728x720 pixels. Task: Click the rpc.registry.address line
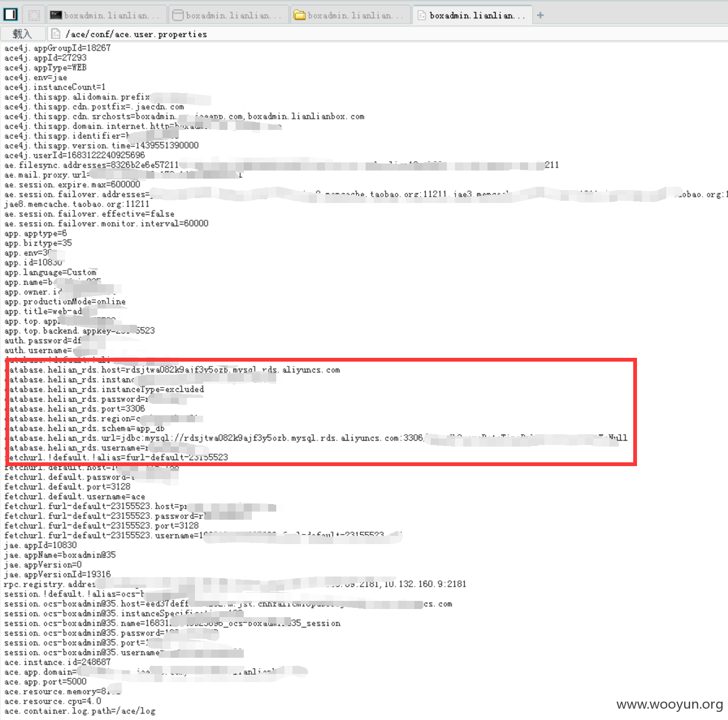click(235, 584)
